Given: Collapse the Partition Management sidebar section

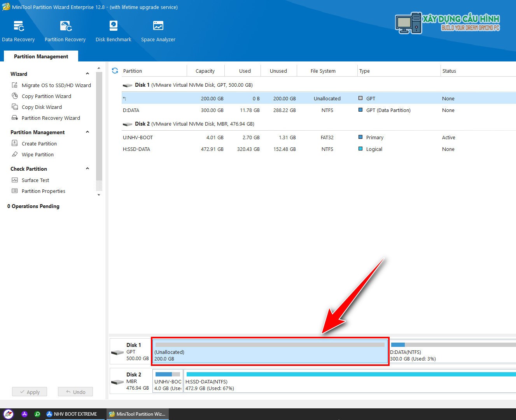Looking at the screenshot, I should click(x=87, y=132).
